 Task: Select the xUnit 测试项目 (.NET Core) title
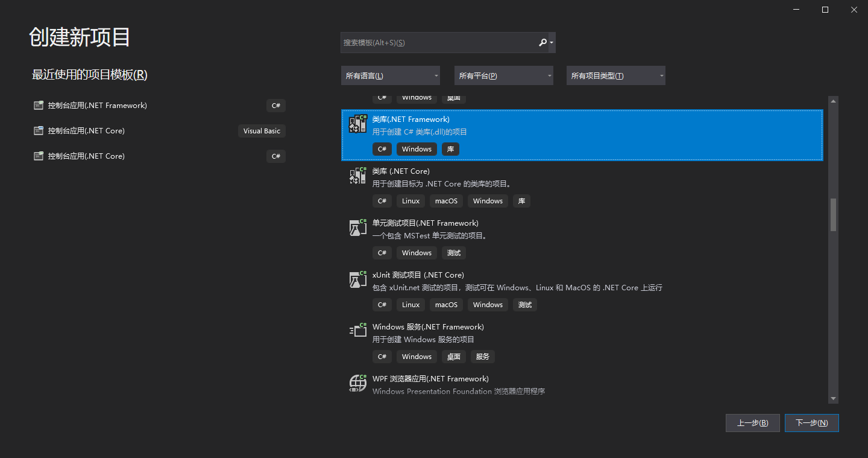418,275
